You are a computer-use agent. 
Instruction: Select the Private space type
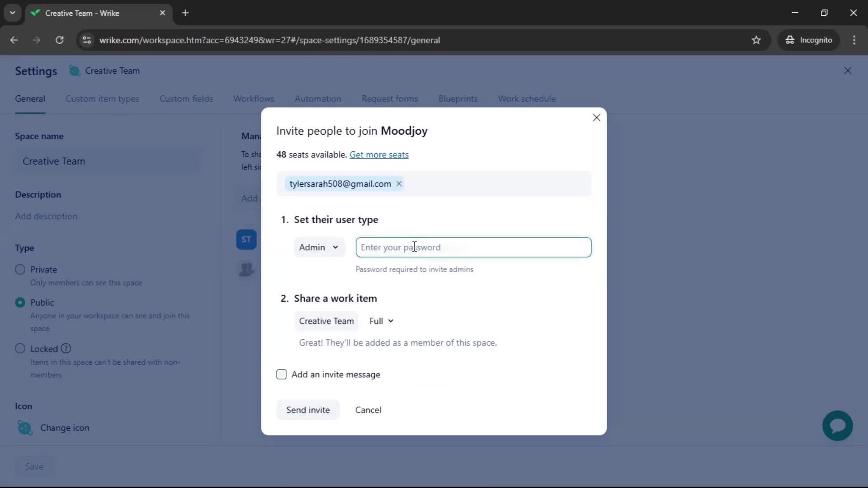click(x=20, y=269)
